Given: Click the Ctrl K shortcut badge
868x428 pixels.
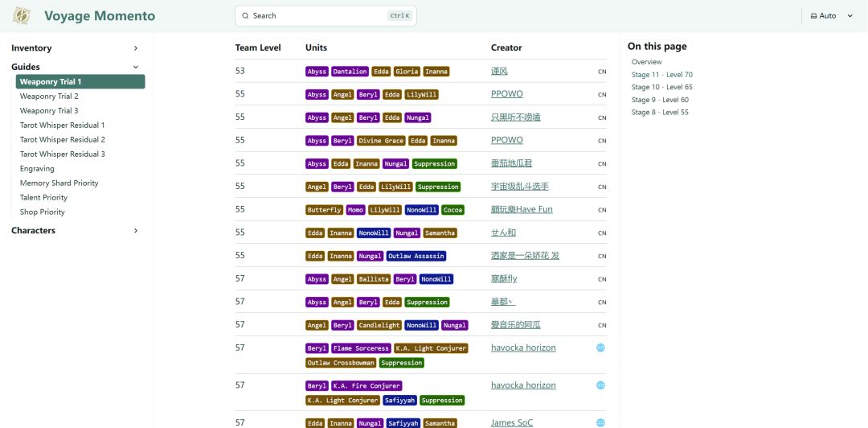Looking at the screenshot, I should click(399, 16).
